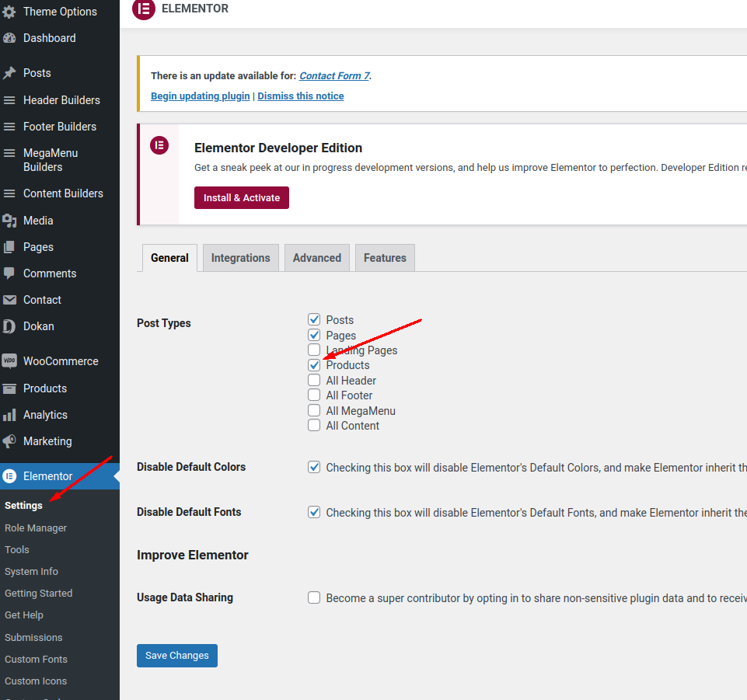Open Custom Icons in Elementor submenu
Image resolution: width=747 pixels, height=700 pixels.
click(36, 681)
